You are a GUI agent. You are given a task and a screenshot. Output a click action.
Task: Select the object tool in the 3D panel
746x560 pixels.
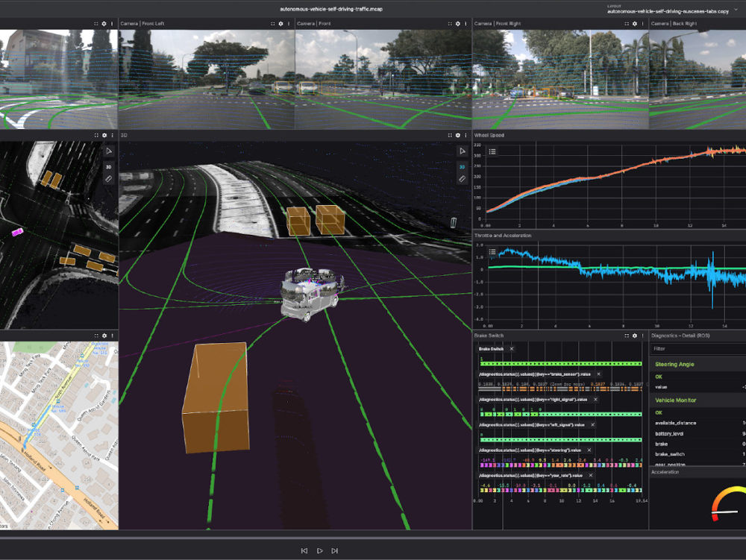click(462, 151)
